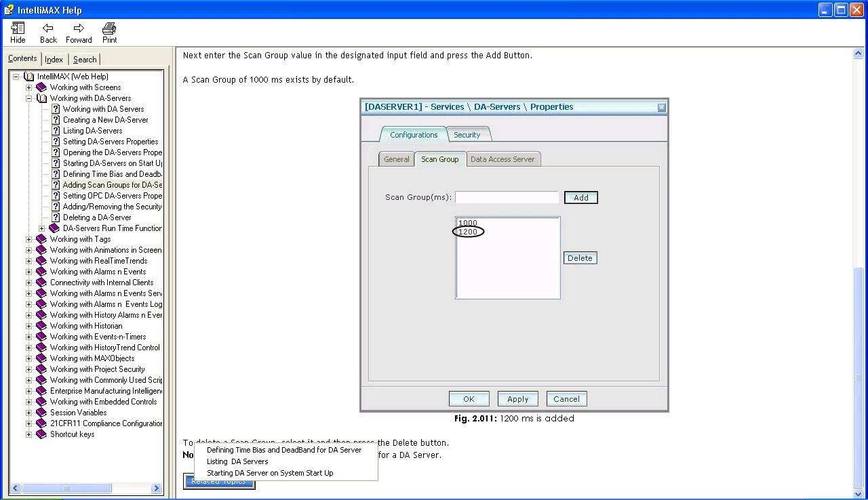The height and width of the screenshot is (500, 868).
Task: Open Setting DA-Servers Properties topic icon
Action: coord(56,142)
